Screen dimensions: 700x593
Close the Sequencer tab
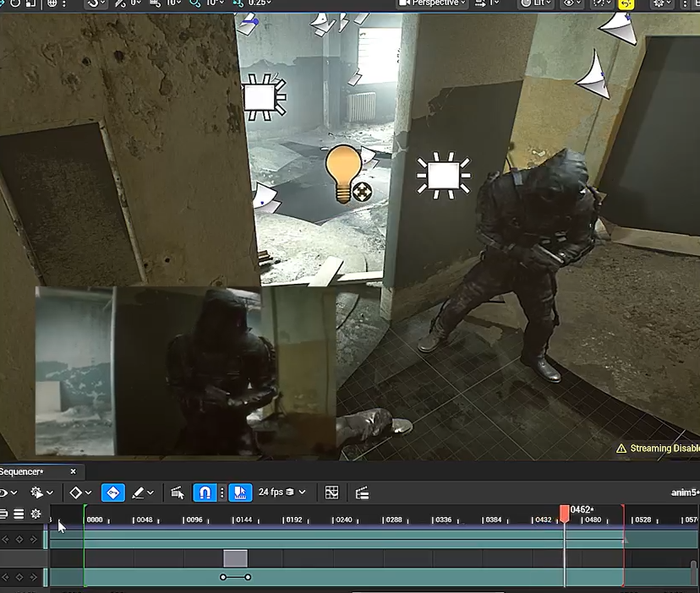73,471
